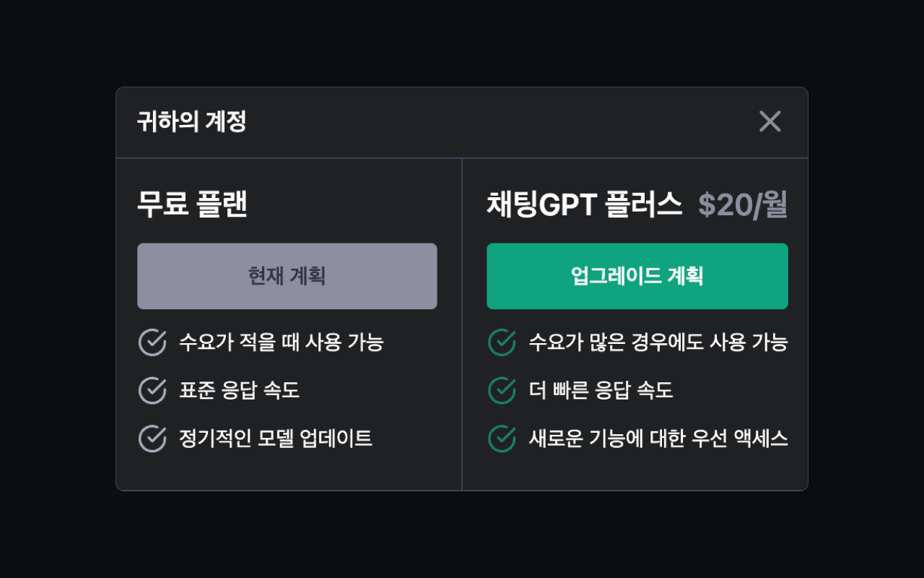924x578 pixels.
Task: Click checkmark icon beside '정기적인 모델 업데이트'
Action: (x=152, y=439)
